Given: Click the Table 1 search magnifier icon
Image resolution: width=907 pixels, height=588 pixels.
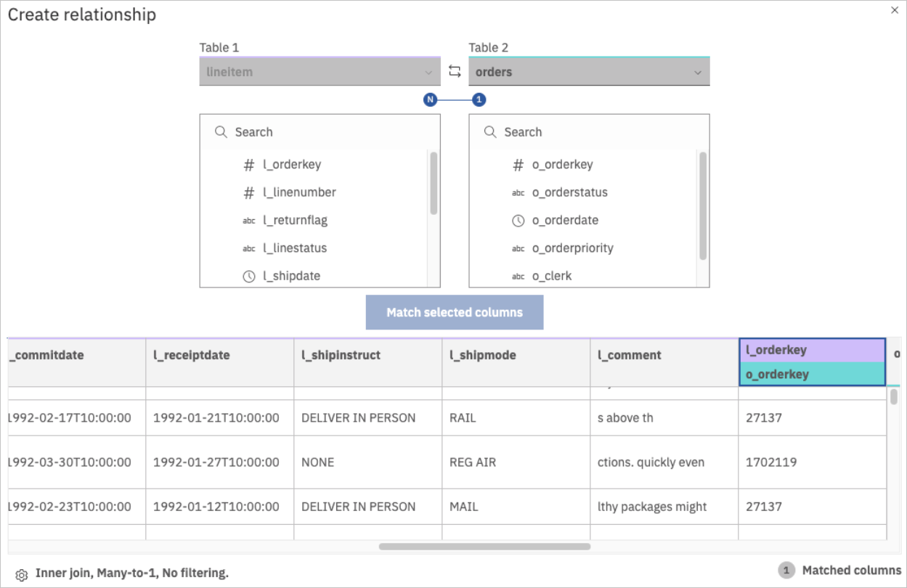Looking at the screenshot, I should coord(221,132).
